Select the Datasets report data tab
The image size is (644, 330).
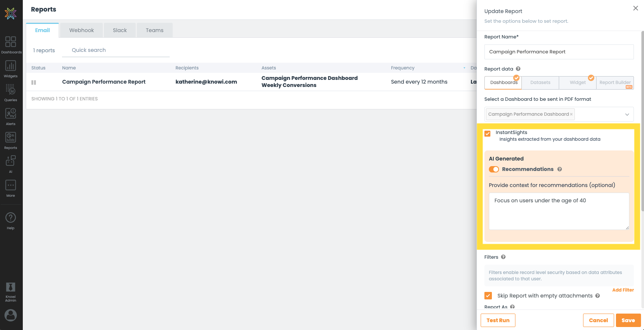point(540,82)
